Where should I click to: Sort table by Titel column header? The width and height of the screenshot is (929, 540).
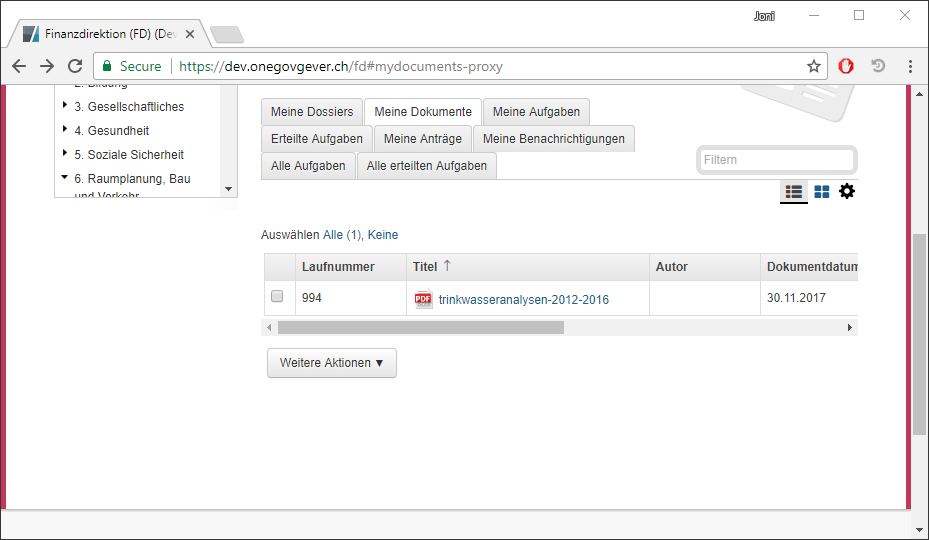coord(527,267)
